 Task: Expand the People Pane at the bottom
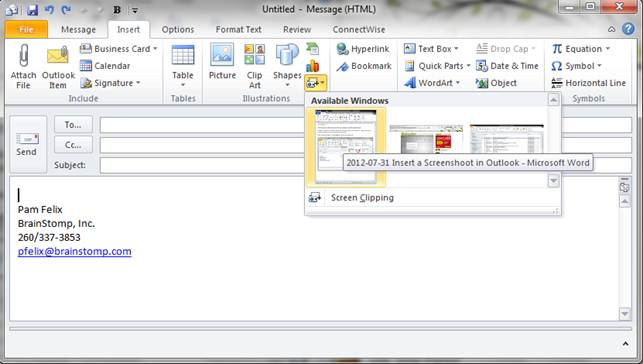pyautogui.click(x=625, y=344)
